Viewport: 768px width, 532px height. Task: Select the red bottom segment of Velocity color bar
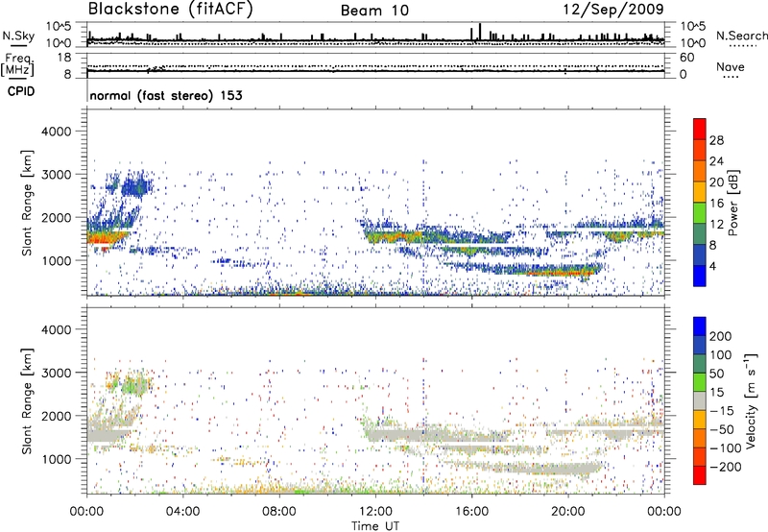tap(700, 475)
